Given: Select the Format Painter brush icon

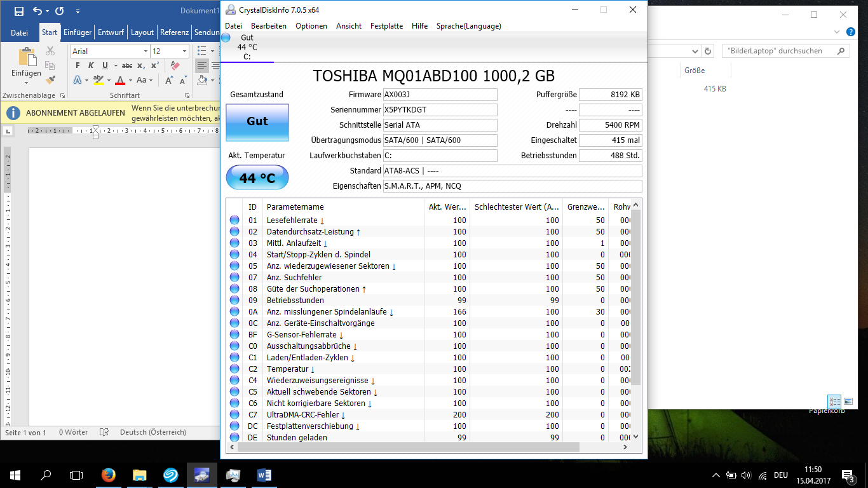Looking at the screenshot, I should [x=50, y=80].
